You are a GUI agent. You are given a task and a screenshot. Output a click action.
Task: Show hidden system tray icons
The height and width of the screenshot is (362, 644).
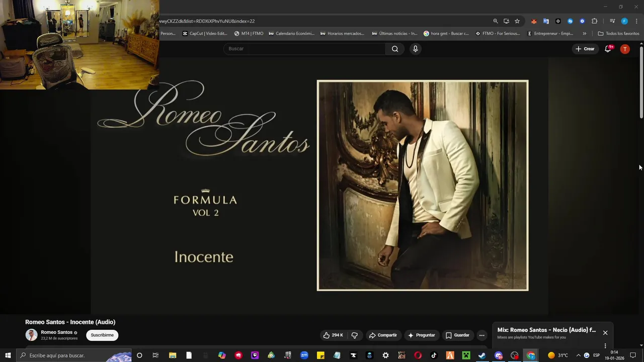578,355
